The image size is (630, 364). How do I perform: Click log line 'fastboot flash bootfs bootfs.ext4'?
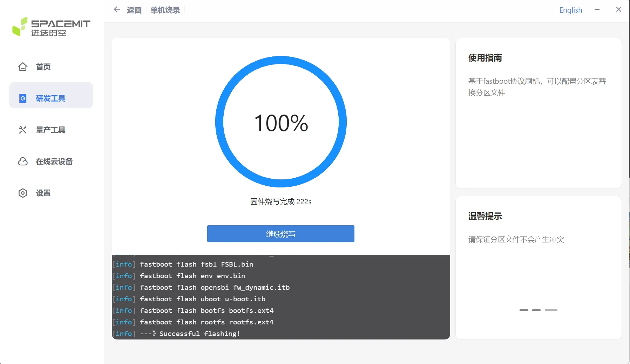[207, 310]
